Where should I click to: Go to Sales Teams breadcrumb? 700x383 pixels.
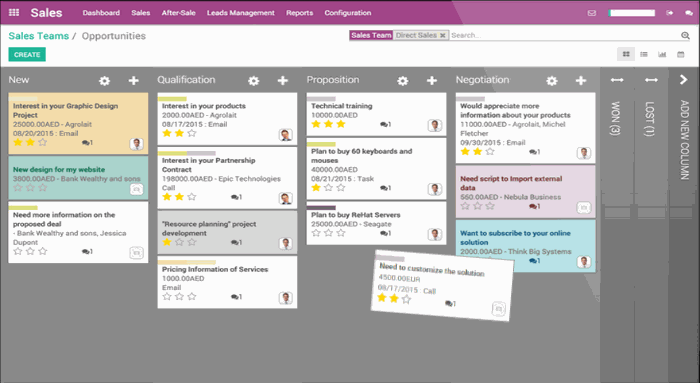pos(39,36)
